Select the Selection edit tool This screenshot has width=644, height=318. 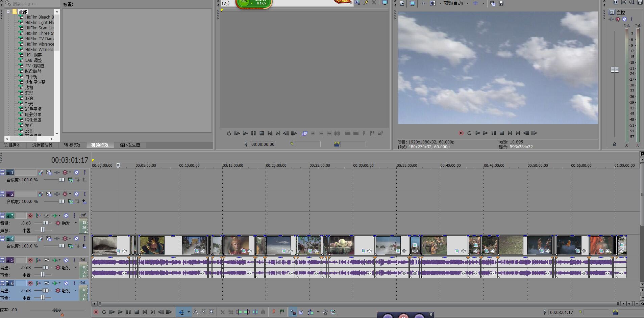204,312
